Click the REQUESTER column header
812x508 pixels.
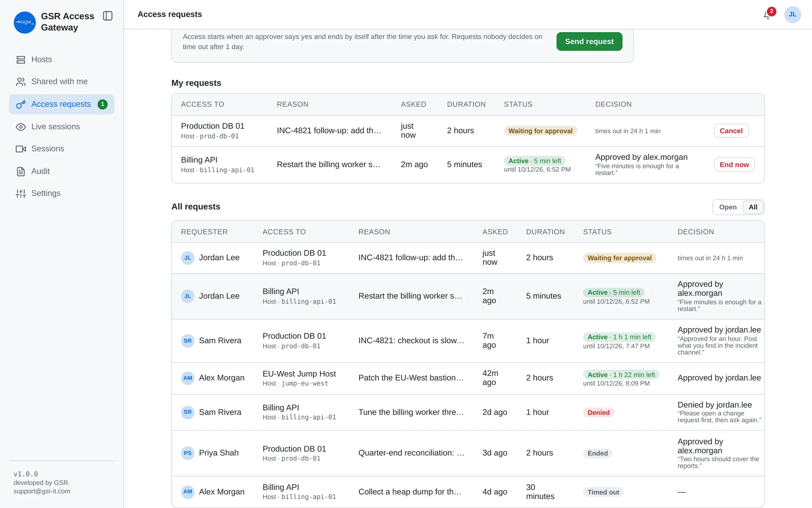[x=204, y=232]
